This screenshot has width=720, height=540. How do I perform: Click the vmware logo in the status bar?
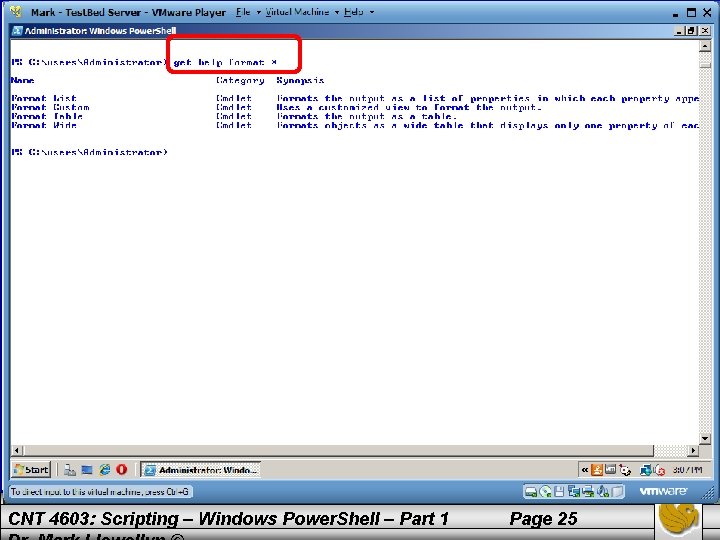pyautogui.click(x=663, y=491)
